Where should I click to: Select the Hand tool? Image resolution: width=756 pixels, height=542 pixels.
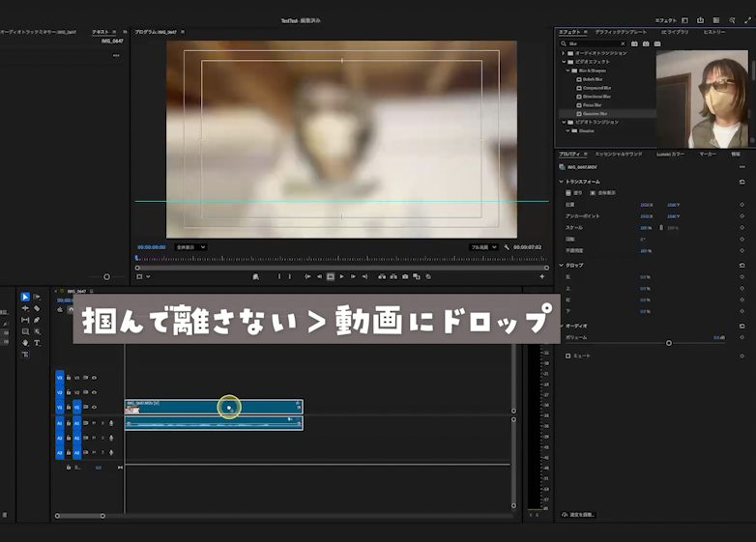tap(25, 343)
